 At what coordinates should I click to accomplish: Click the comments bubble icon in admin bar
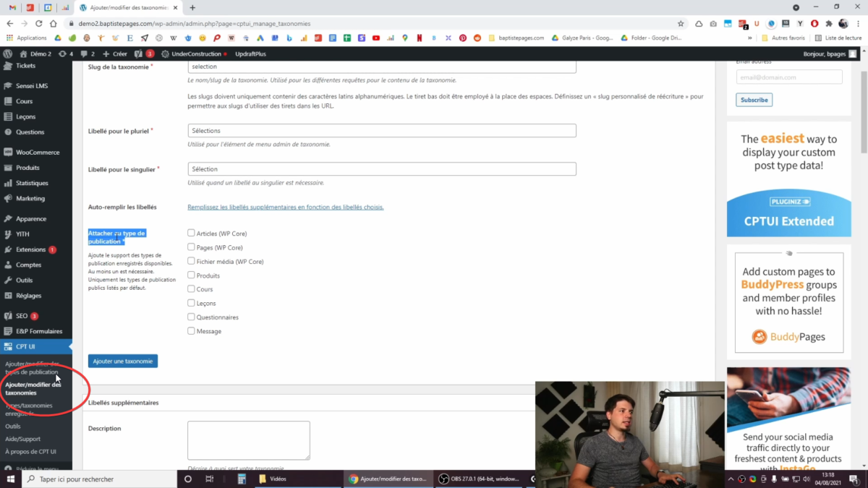tap(84, 53)
